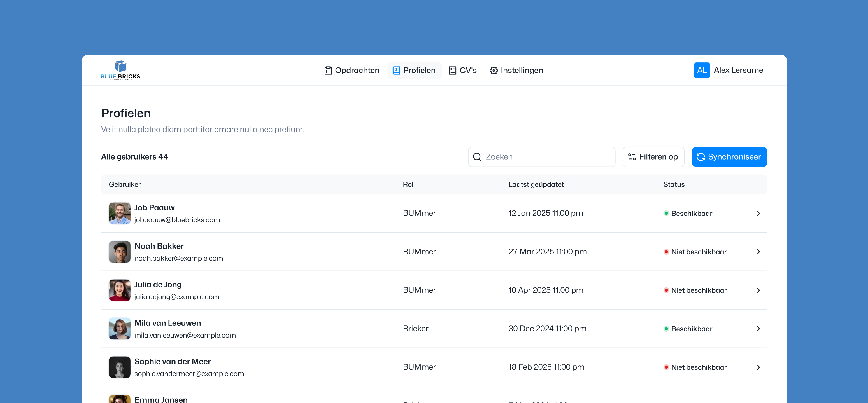Screen dimensions: 868x403
Task: Sort by Rol column header
Action: tap(408, 184)
